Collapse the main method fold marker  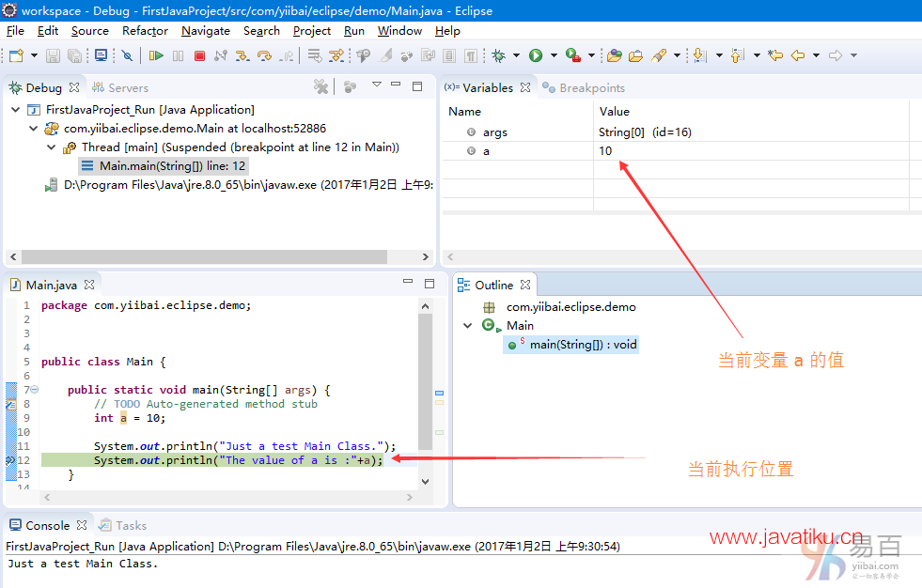click(34, 390)
